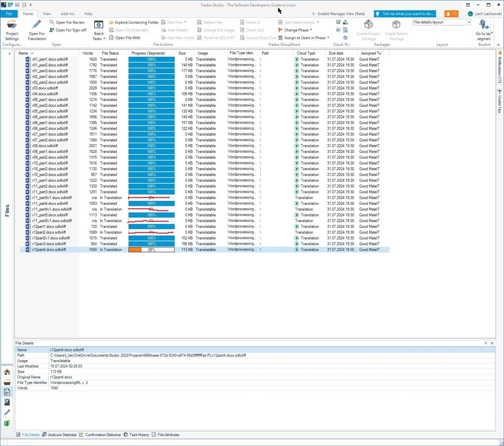Open Assign to Users in Phase dropdown
This screenshot has width=504, height=446.
click(x=327, y=38)
